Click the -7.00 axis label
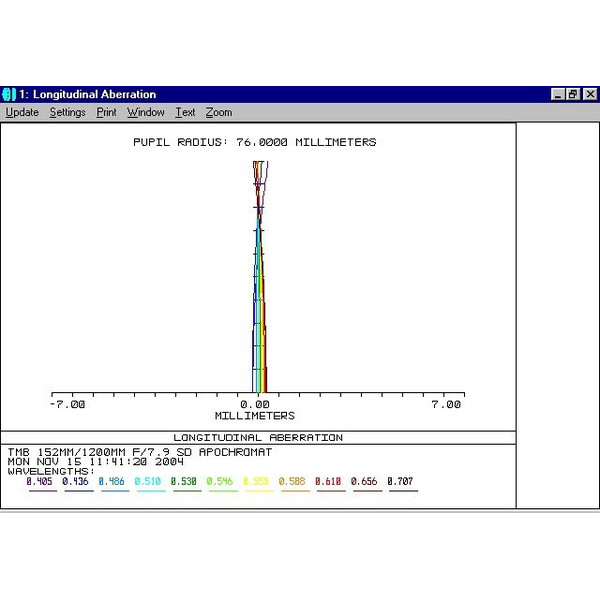Screen dimensions: 600x600 [68, 405]
